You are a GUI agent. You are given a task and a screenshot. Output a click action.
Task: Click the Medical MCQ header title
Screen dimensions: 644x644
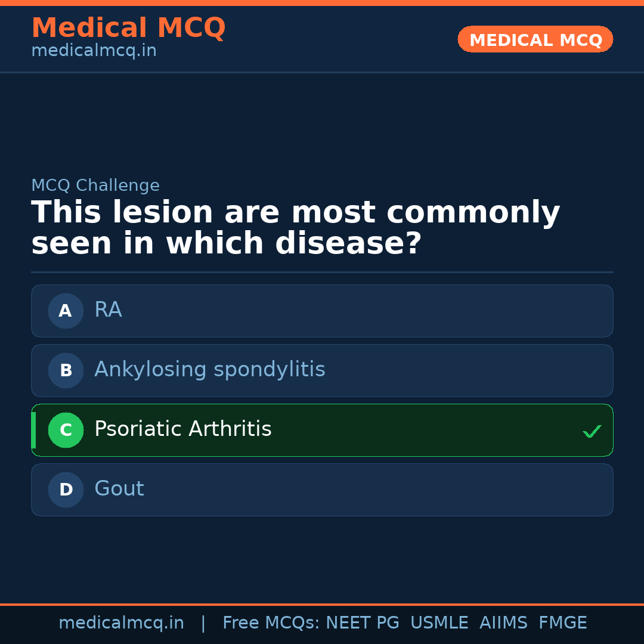click(x=128, y=27)
